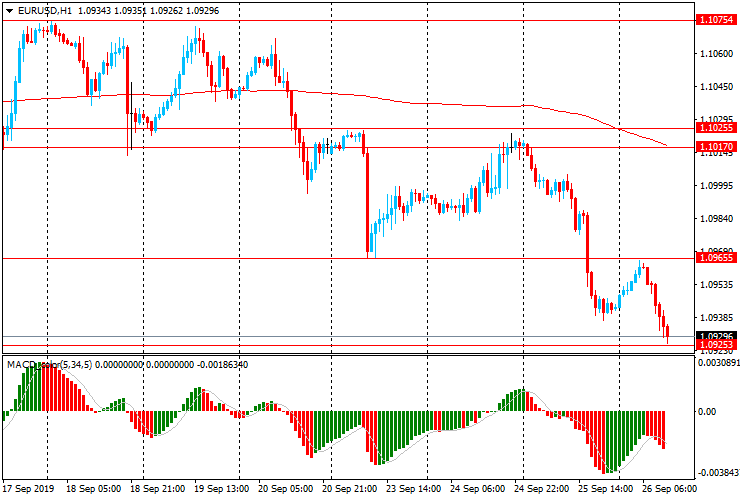Click the 1.09840 price scale value
Screen dimensions: 740x500
point(716,219)
